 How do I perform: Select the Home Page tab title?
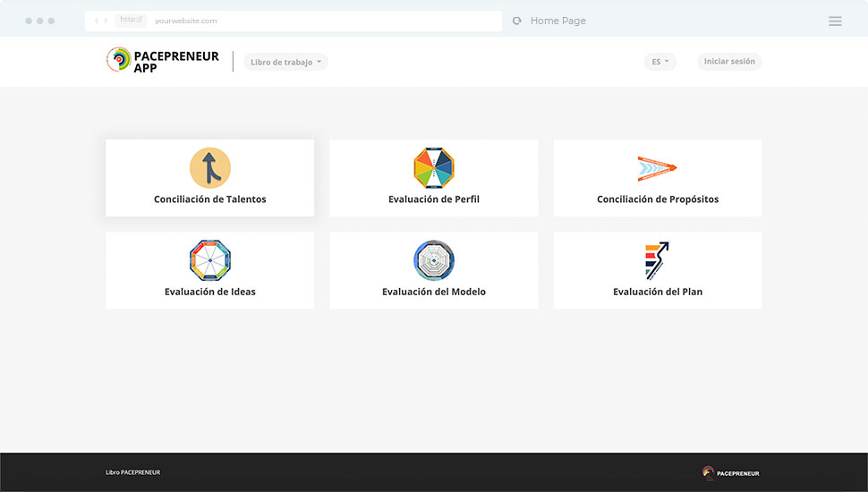[557, 21]
